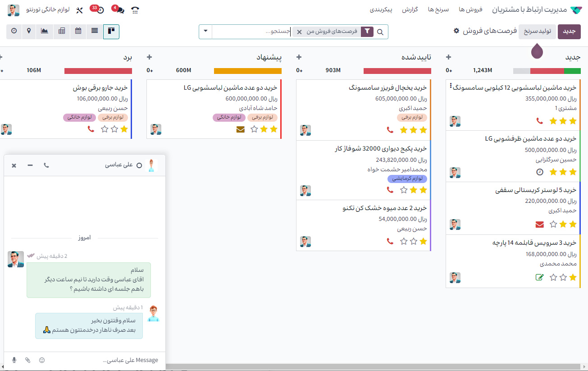Open the calendar view
The width and height of the screenshot is (588, 371).
[x=78, y=31]
